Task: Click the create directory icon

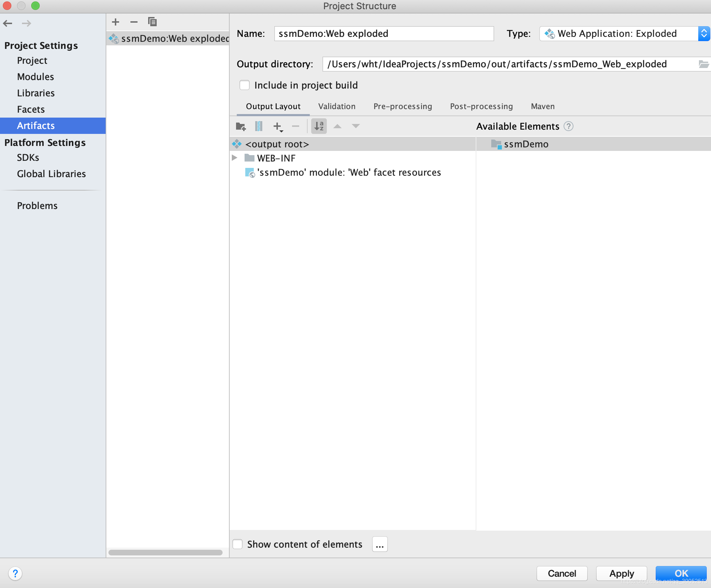Action: click(x=241, y=126)
